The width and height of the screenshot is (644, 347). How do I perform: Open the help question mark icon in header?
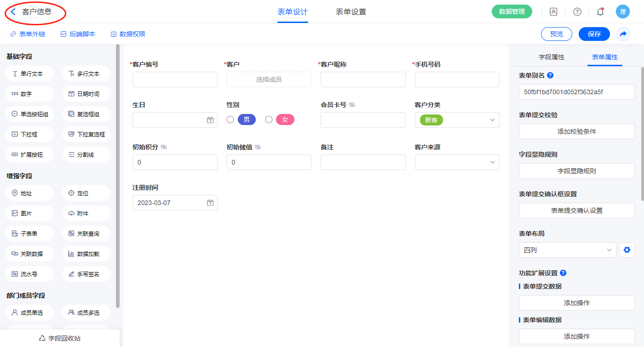click(x=577, y=12)
